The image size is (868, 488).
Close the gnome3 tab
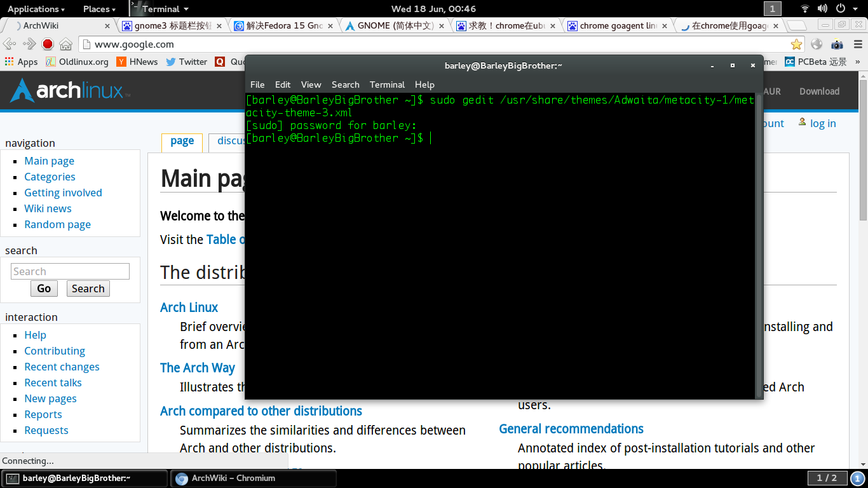(x=220, y=26)
